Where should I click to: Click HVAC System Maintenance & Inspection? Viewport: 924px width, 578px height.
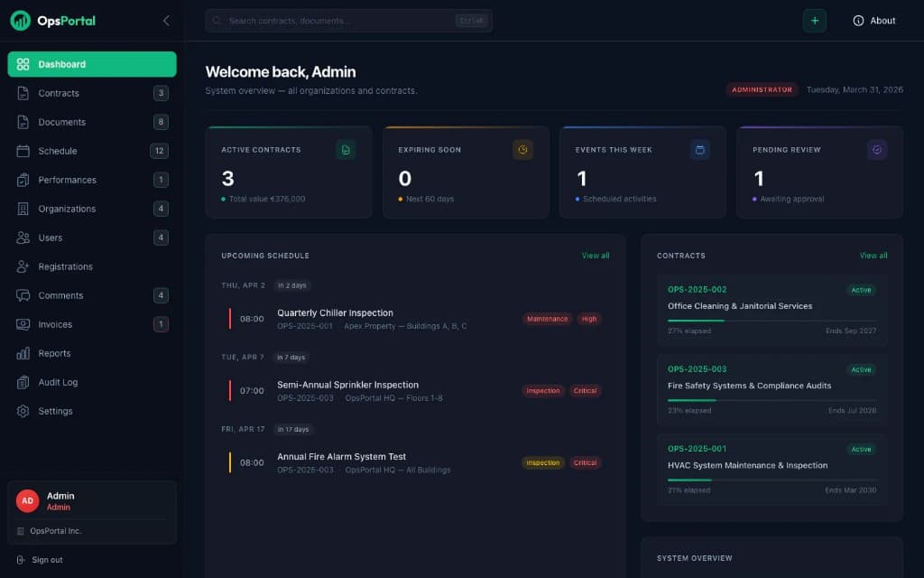747,465
